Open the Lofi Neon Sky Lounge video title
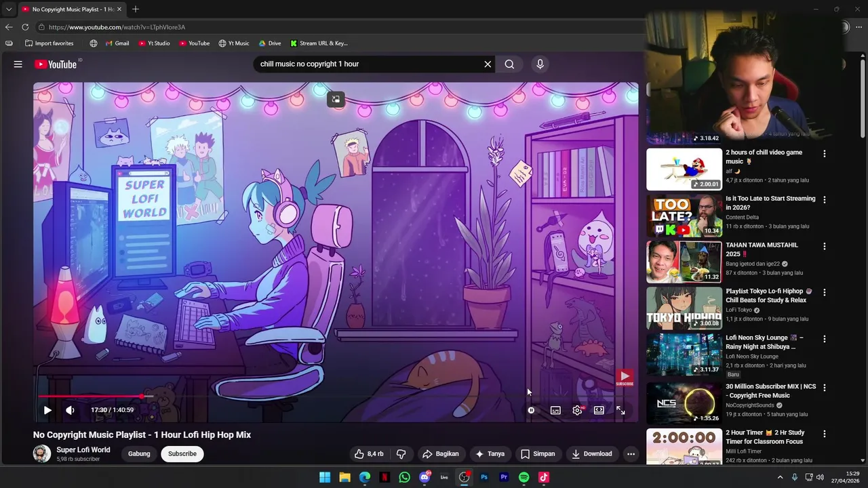The image size is (868, 488). [x=765, y=342]
